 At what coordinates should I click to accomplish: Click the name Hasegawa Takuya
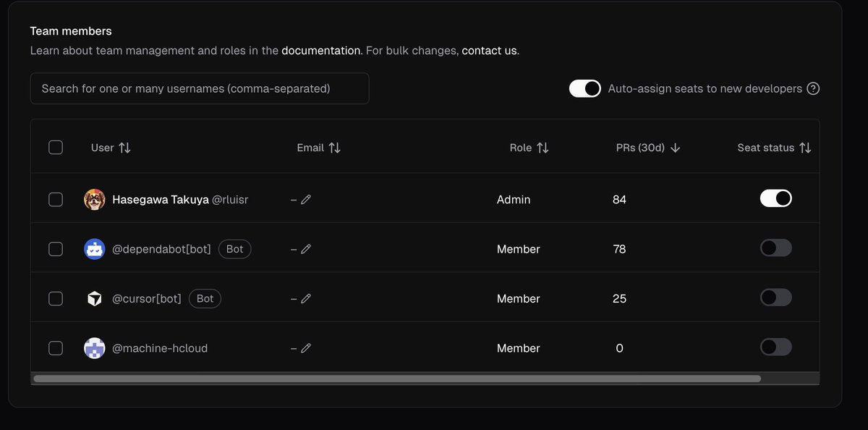[161, 199]
